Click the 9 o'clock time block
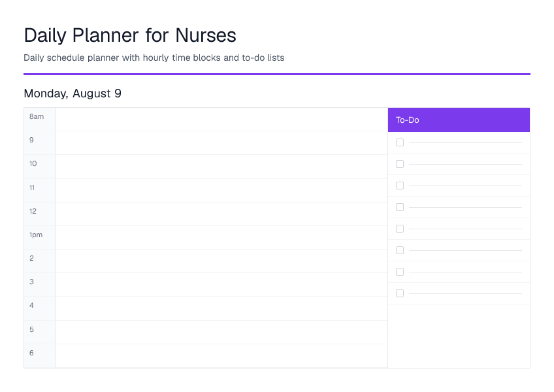Viewport: 554px width, 392px height. pyautogui.click(x=221, y=143)
